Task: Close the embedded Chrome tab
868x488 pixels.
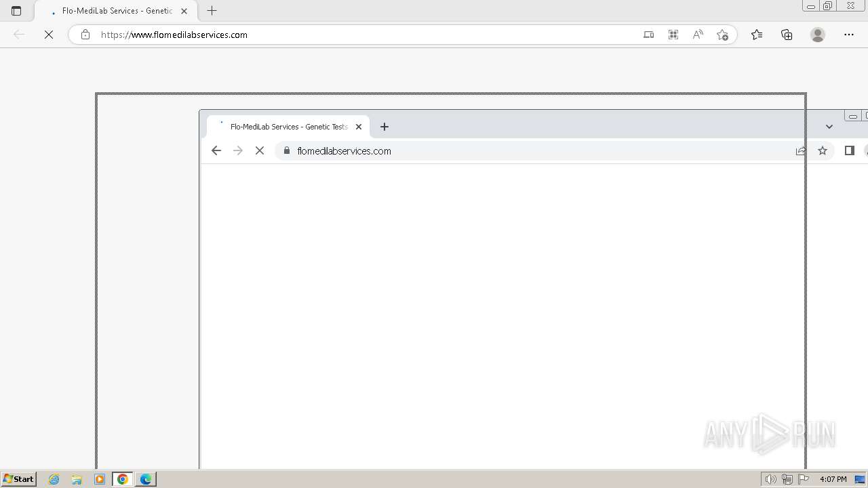Action: click(359, 127)
